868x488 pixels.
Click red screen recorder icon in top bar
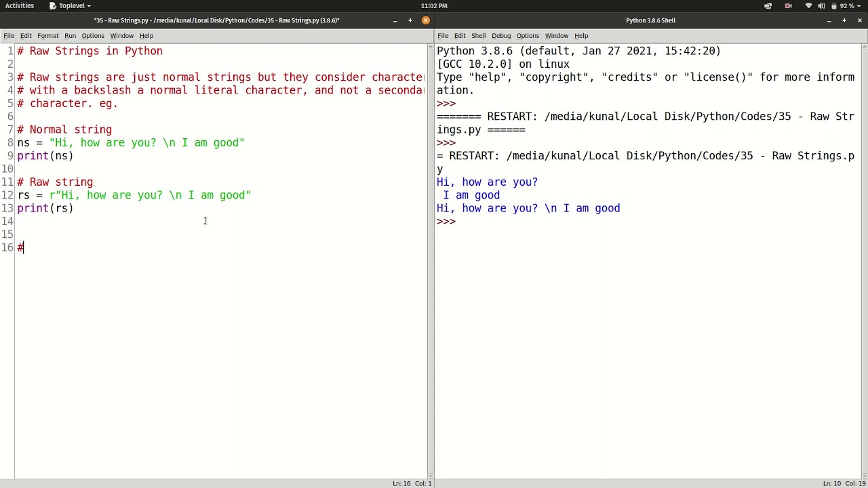[788, 5]
